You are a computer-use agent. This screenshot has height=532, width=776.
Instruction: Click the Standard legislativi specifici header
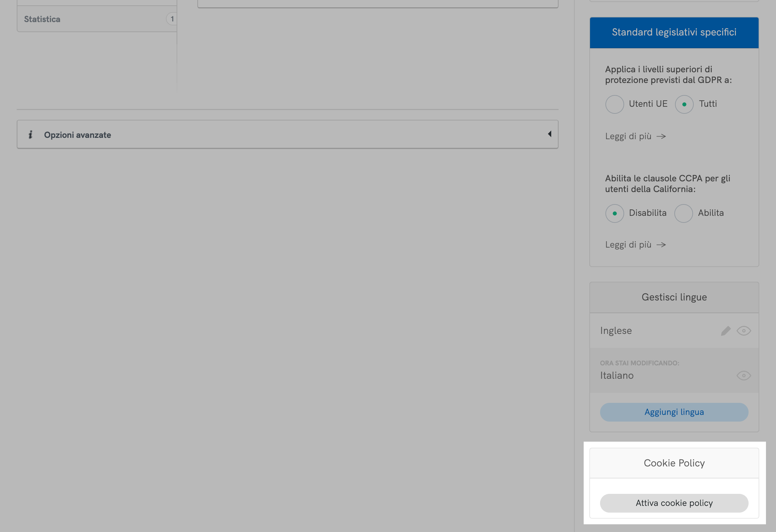coord(674,32)
